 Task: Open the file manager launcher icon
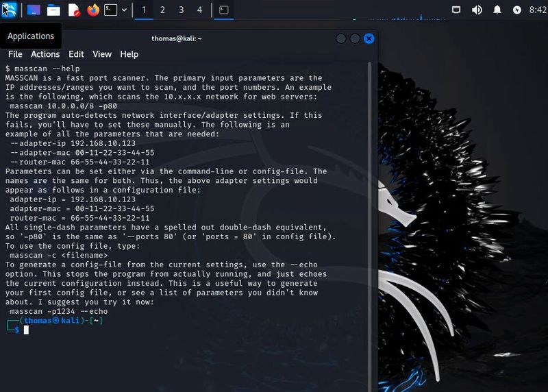coord(53,10)
